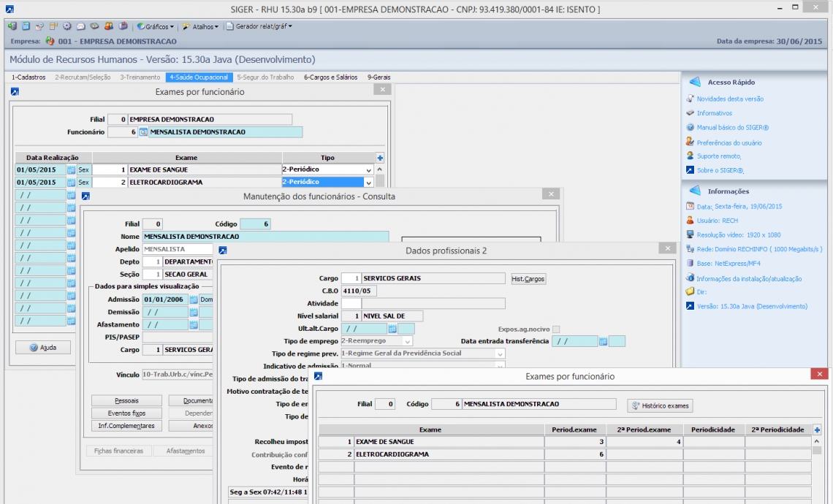833x504 pixels.
Task: Click the money bills toolbar icon
Action: [94, 26]
